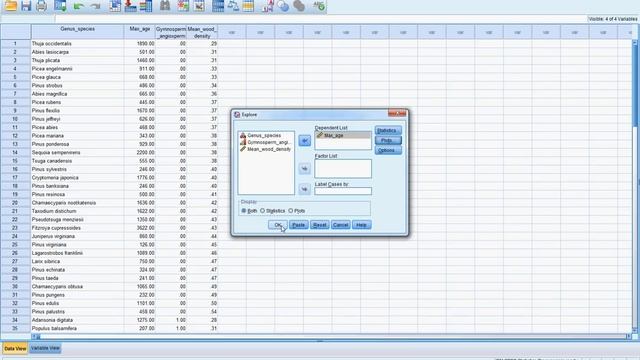The width and height of the screenshot is (640, 360).
Task: Click inside the Factor List box
Action: 343,169
